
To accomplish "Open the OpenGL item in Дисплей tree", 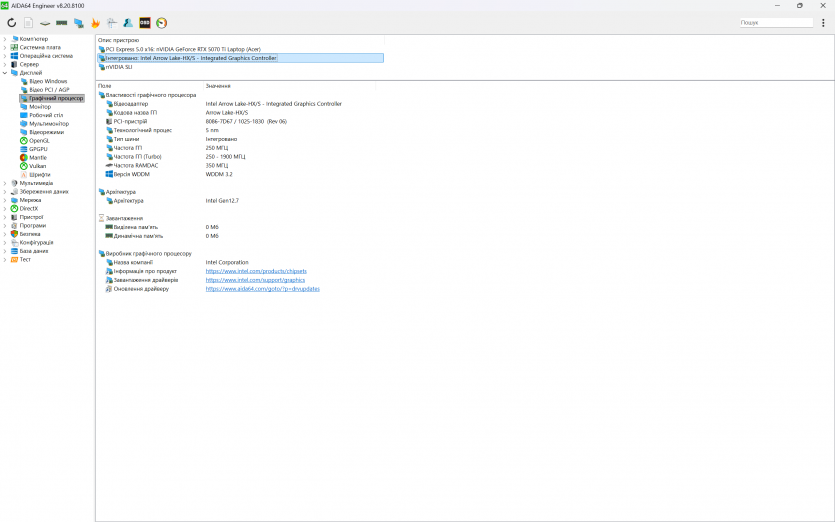I will 39,141.
